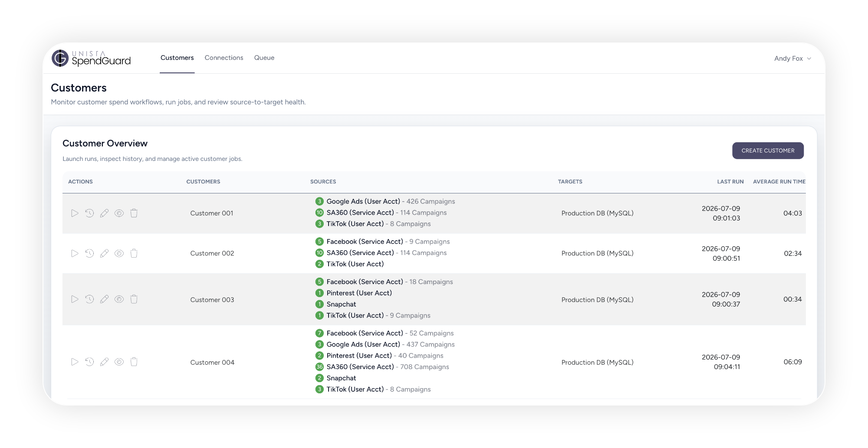Image resolution: width=868 pixels, height=448 pixels.
Task: Click Snapchat source in Customer 003 row
Action: click(x=341, y=304)
